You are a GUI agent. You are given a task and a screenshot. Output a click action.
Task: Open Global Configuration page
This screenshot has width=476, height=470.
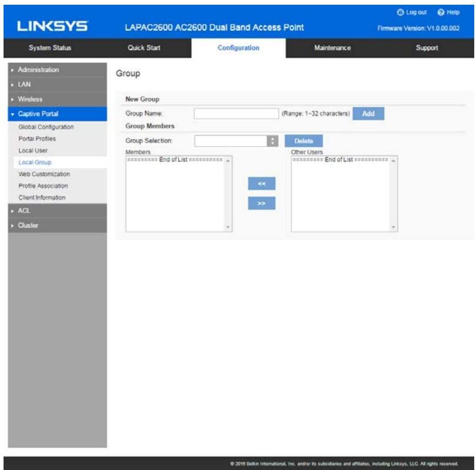tap(46, 127)
